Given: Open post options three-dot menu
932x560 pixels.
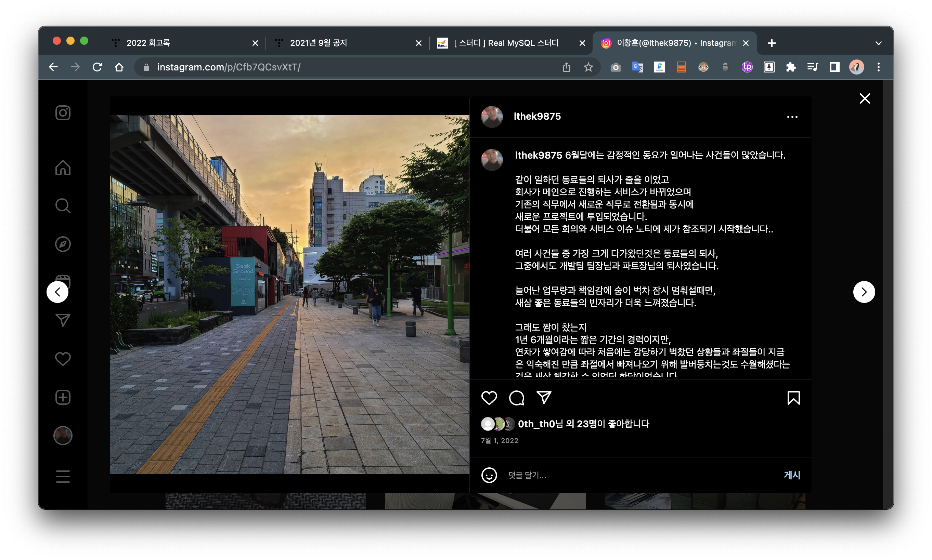Looking at the screenshot, I should tap(792, 117).
